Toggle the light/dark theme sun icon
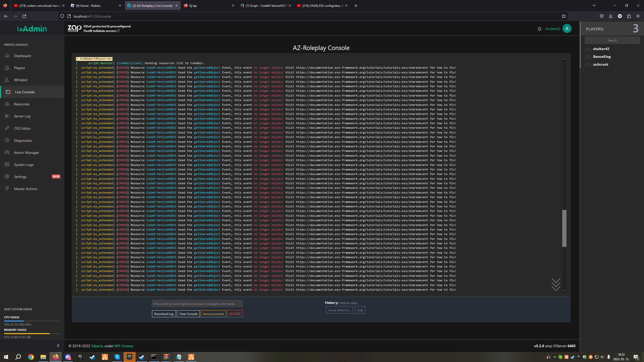644x362 pixels. pos(540,29)
